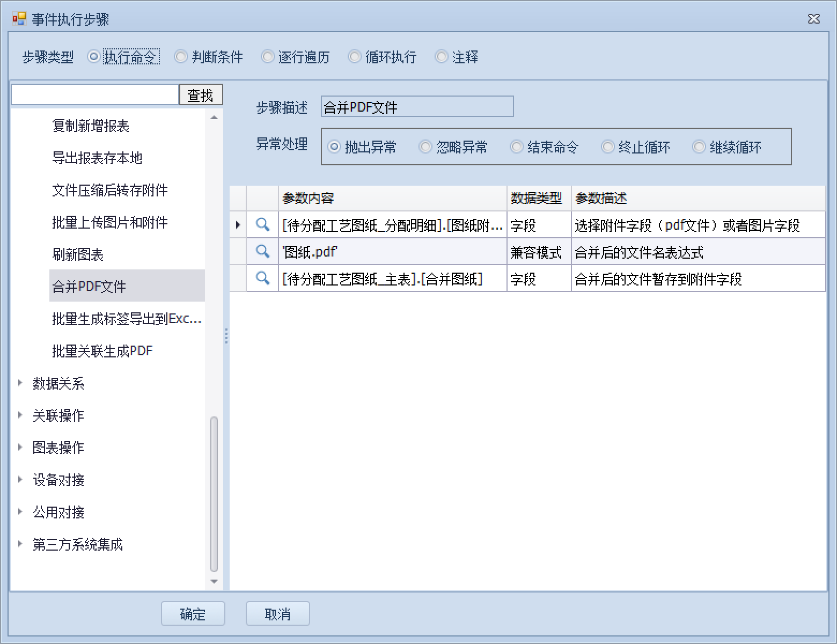Expand the 第三方系统集成 tree node
The image size is (837, 644).
point(20,544)
